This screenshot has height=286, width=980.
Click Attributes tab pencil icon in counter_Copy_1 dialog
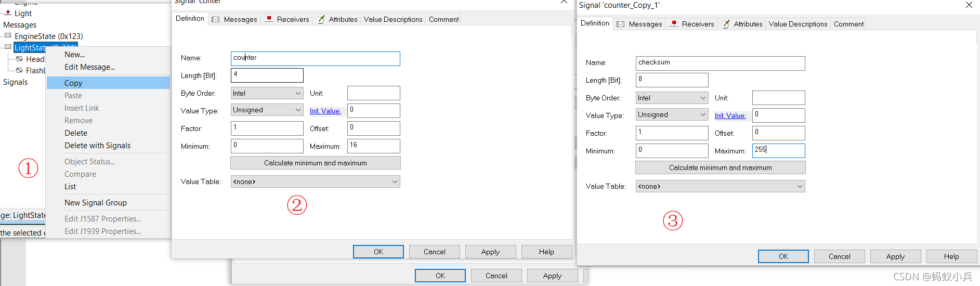726,24
